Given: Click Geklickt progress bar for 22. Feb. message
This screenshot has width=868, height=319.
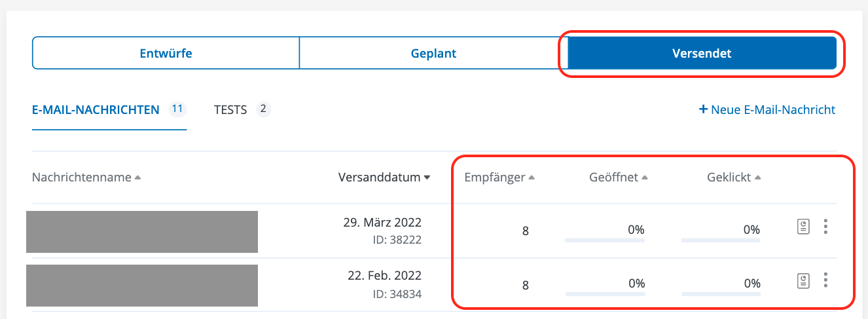Looking at the screenshot, I should tap(721, 294).
